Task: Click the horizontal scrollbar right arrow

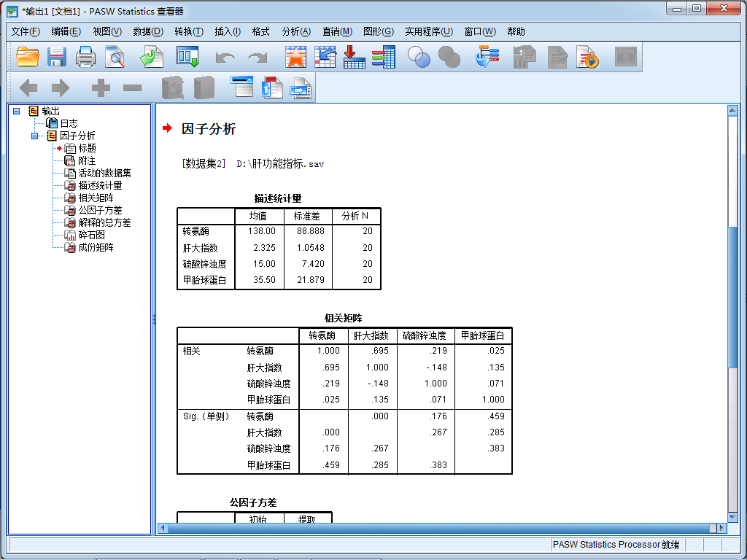Action: pyautogui.click(x=721, y=528)
